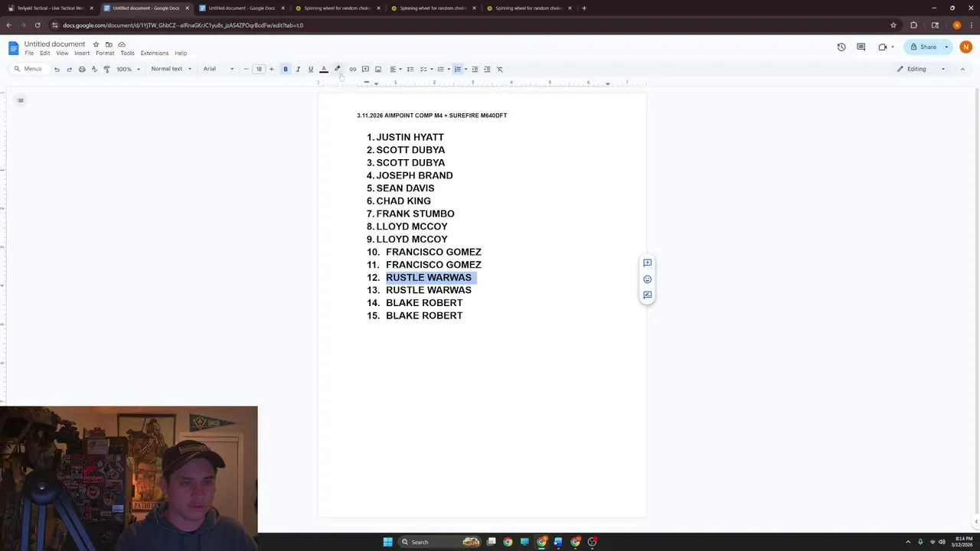Click the Add comment toolbar icon
Screen dimensions: 980x551
click(x=365, y=69)
